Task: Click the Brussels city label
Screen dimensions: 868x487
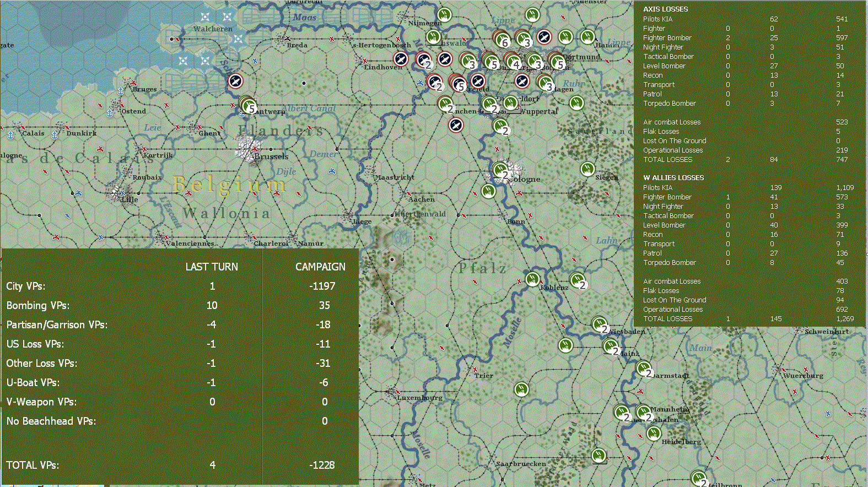Action: (271, 156)
